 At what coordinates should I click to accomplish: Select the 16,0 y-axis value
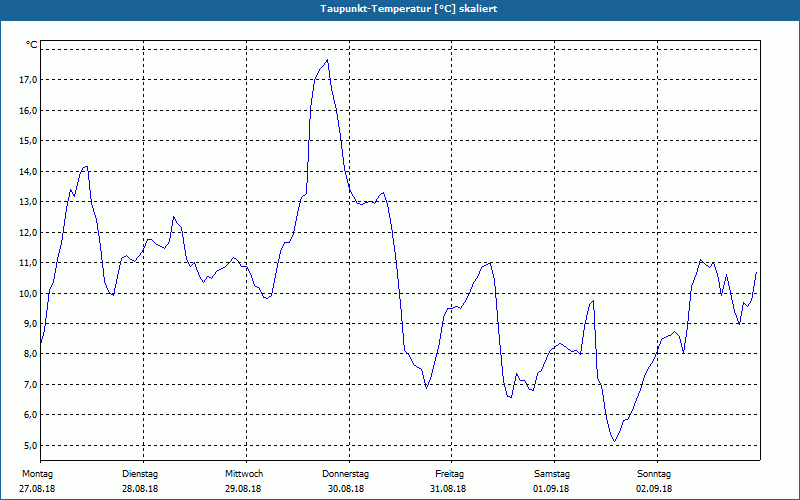click(x=29, y=110)
